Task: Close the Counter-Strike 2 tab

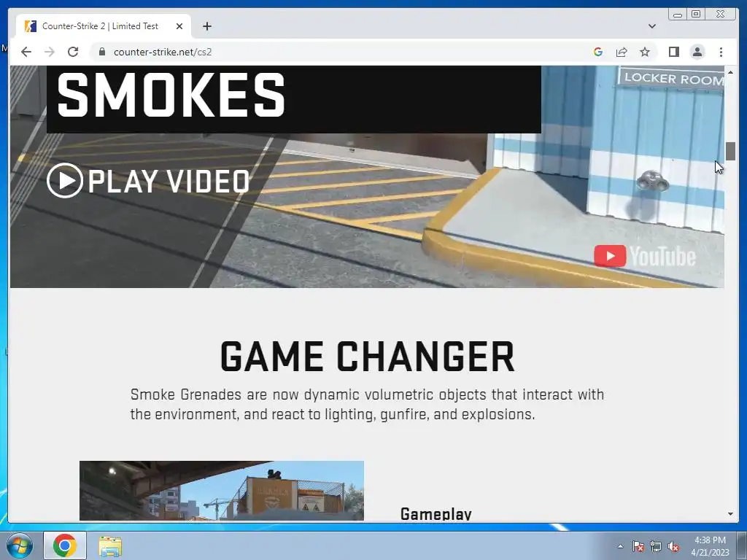Action: coord(179,26)
